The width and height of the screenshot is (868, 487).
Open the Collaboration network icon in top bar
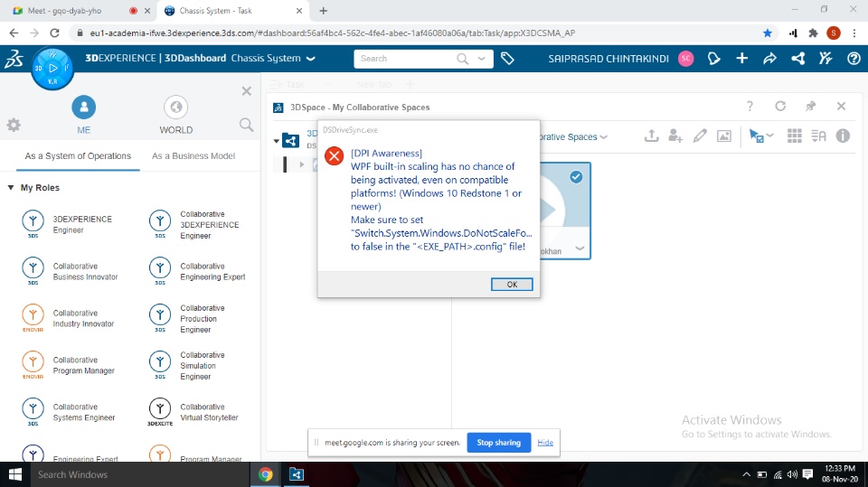797,58
